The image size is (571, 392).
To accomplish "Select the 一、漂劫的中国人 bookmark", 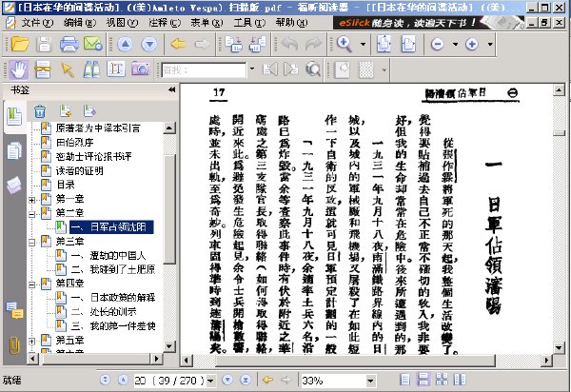I will pyautogui.click(x=108, y=256).
